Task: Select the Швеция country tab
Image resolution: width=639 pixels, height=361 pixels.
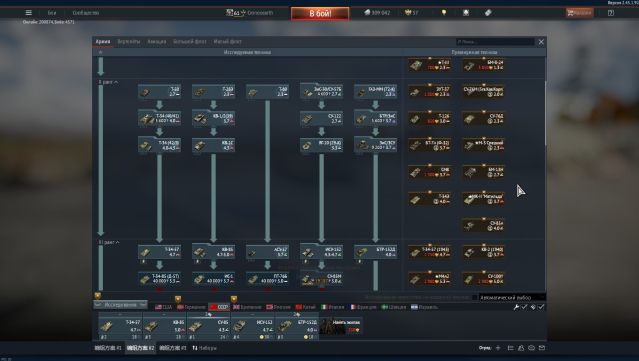Action: 394,307
